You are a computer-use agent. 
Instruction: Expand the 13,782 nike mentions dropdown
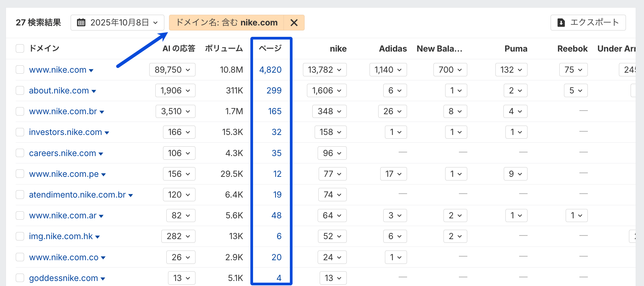pyautogui.click(x=324, y=70)
